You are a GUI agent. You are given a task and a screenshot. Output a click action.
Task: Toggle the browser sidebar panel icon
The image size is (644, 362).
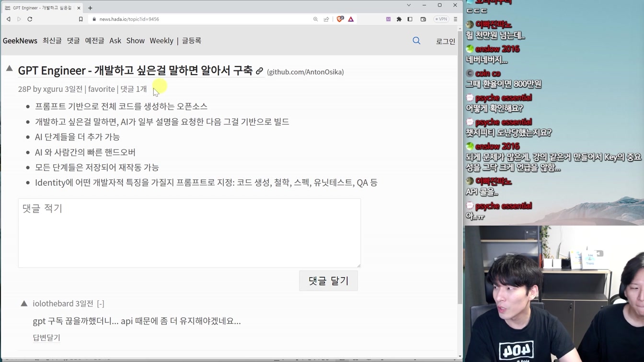tap(410, 19)
